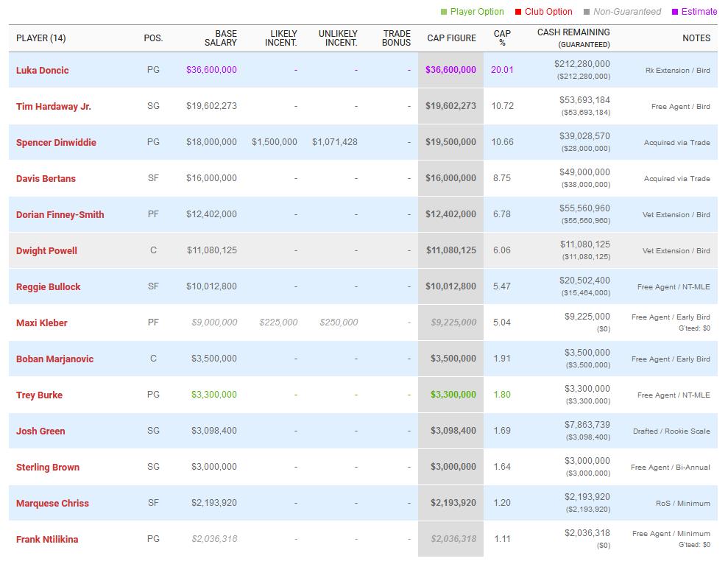
Task: Open Dorian Finney-Smith's contract page
Action: tap(60, 215)
